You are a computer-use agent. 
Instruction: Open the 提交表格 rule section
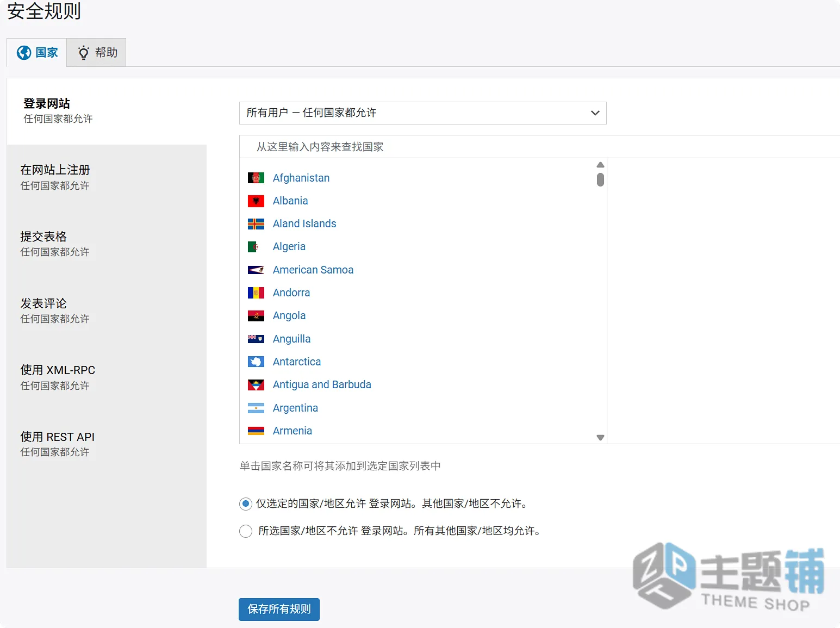pos(107,244)
